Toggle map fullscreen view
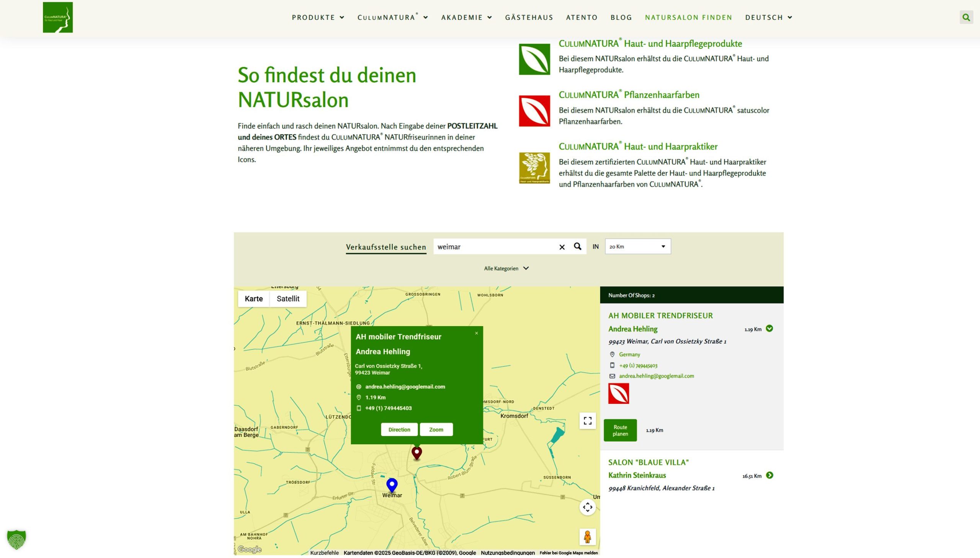Viewport: 980px width, 558px height. [587, 421]
